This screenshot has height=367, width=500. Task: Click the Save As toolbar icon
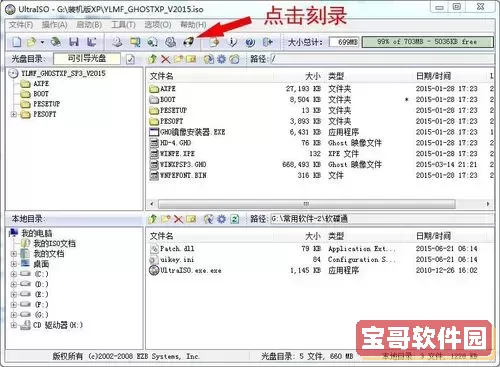click(x=91, y=42)
